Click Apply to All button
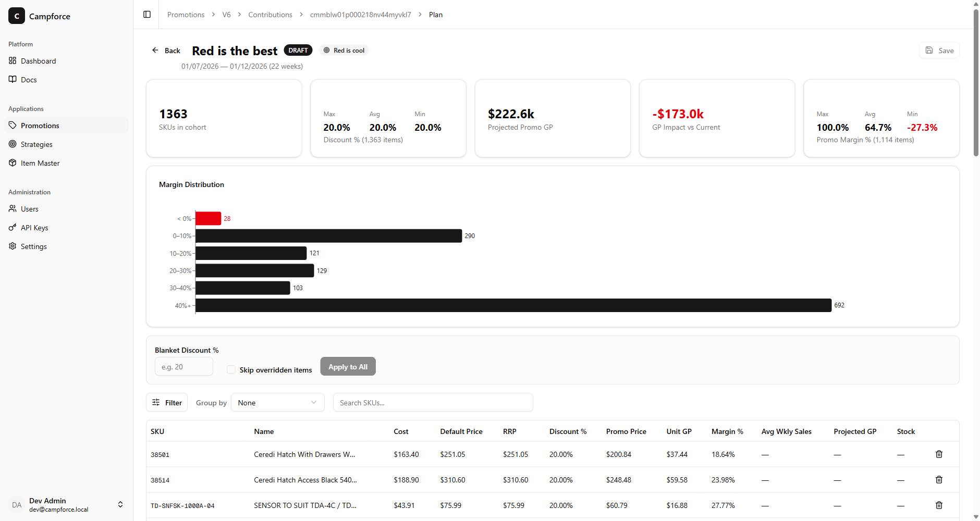Screen dimensions: 980x521 tap(348, 367)
